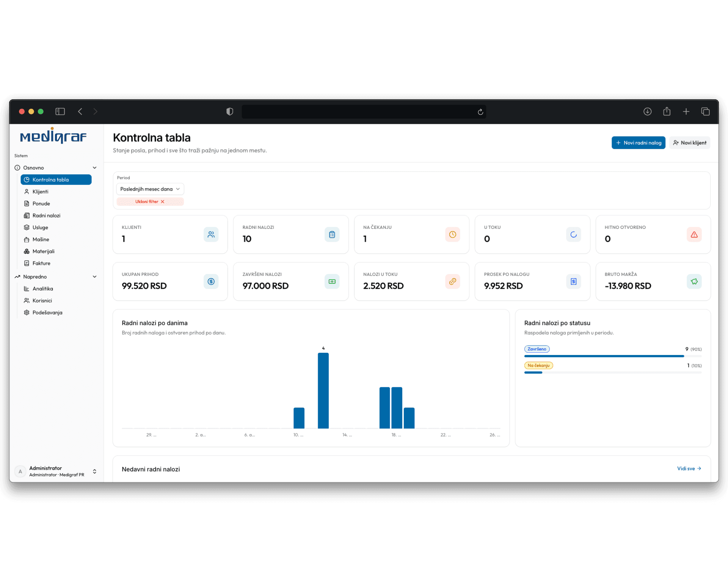Image resolution: width=728 pixels, height=582 pixels.
Task: Open Fakture in the sidebar
Action: coord(56,263)
